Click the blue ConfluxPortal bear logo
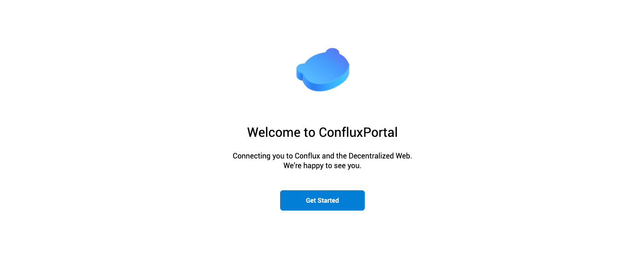The image size is (644, 258). point(322,70)
